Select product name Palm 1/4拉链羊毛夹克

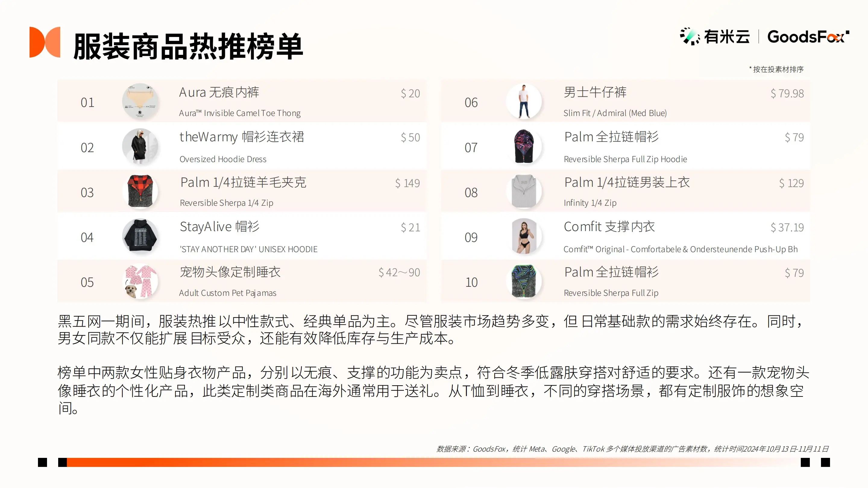(x=243, y=182)
